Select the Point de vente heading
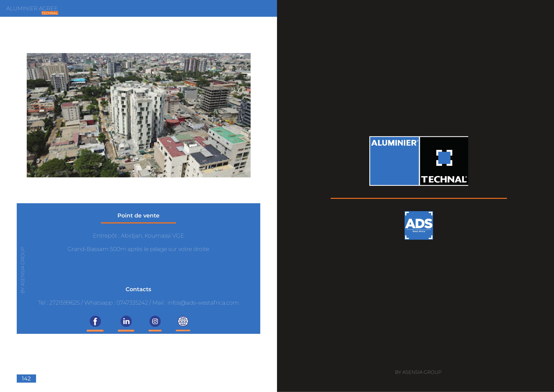This screenshot has height=392, width=554. pos(138,216)
